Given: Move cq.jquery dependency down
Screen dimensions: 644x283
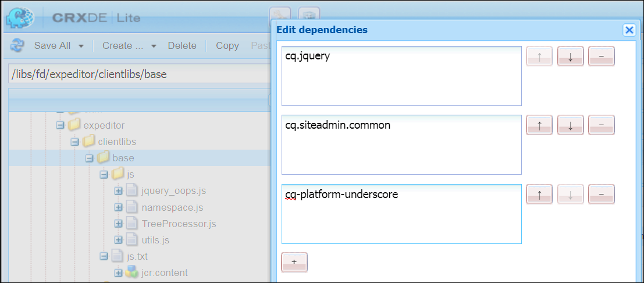Looking at the screenshot, I should point(570,56).
